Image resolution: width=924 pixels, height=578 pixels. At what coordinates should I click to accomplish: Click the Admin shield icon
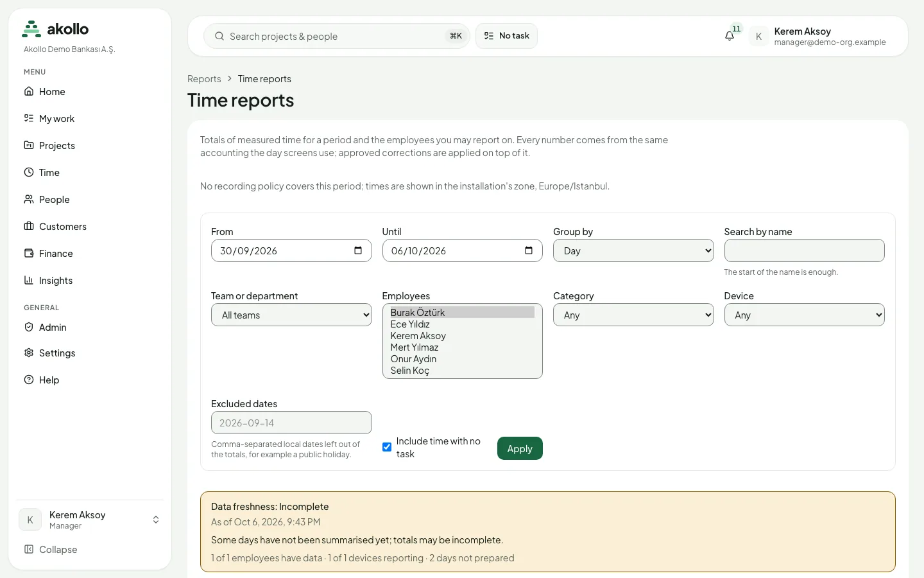click(29, 327)
